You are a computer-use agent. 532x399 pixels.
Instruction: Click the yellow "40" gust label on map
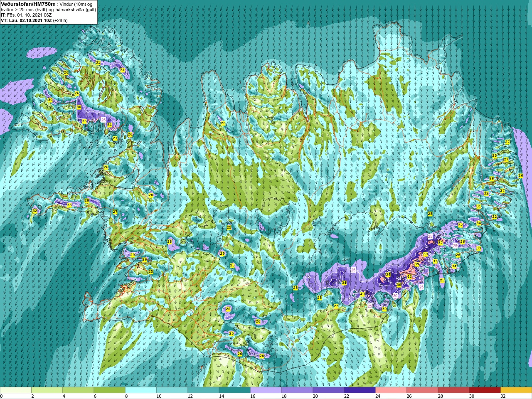point(362,294)
